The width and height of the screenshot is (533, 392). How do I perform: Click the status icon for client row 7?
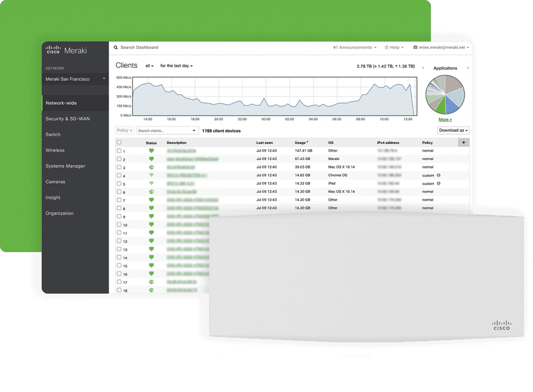tap(151, 200)
